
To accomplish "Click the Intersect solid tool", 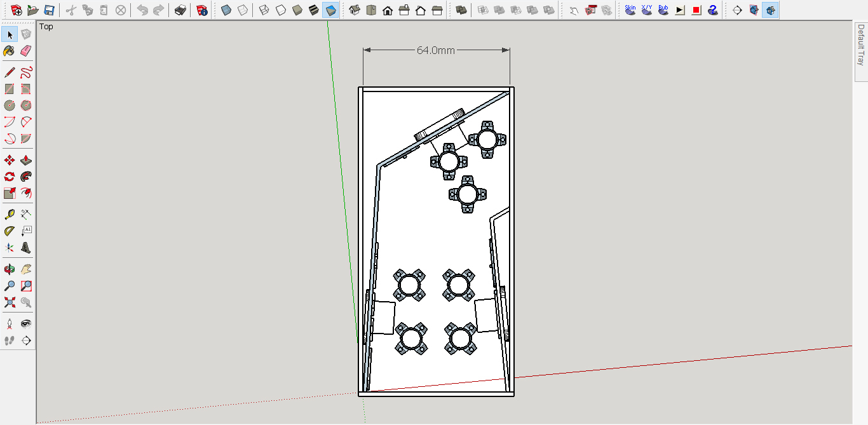I will (483, 10).
